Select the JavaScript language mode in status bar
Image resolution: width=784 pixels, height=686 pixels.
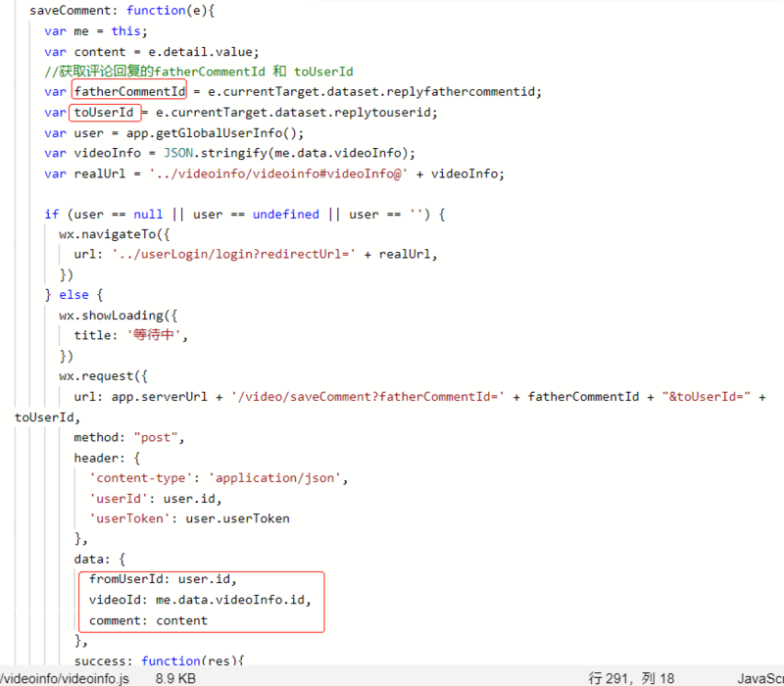click(x=760, y=677)
